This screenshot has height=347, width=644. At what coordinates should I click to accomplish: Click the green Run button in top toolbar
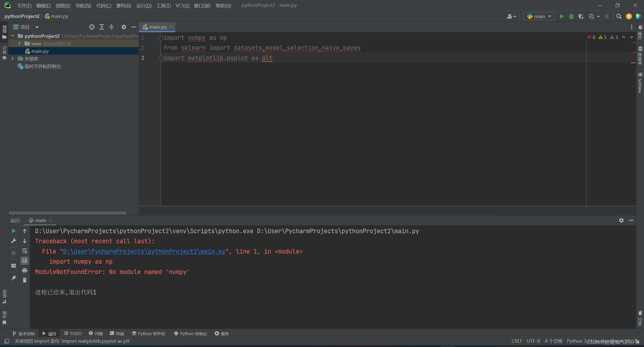561,16
